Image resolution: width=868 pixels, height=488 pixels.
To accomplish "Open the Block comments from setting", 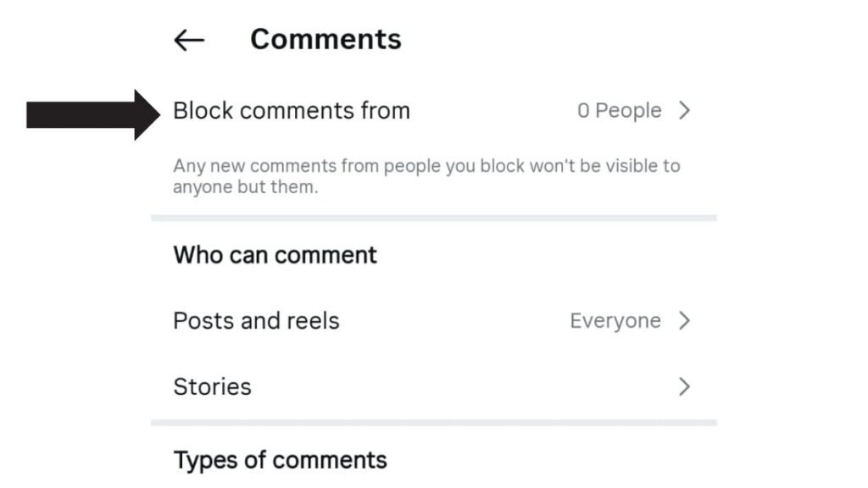I will (x=291, y=111).
